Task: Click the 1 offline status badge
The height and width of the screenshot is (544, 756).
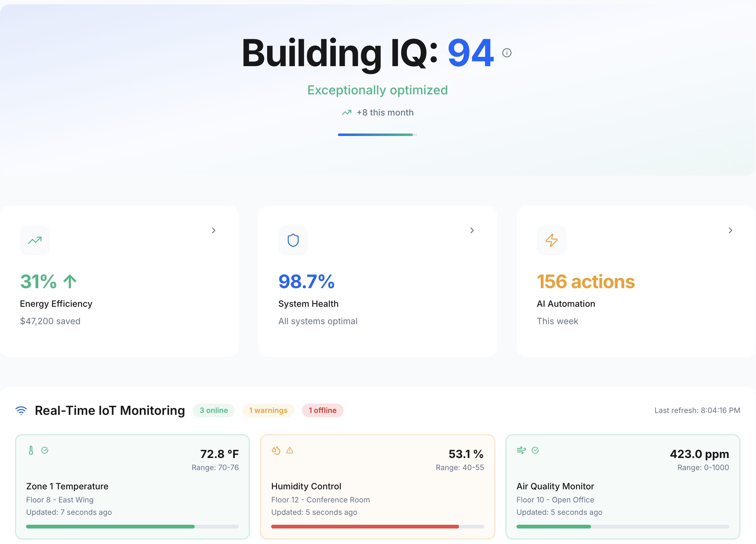Action: pos(322,410)
